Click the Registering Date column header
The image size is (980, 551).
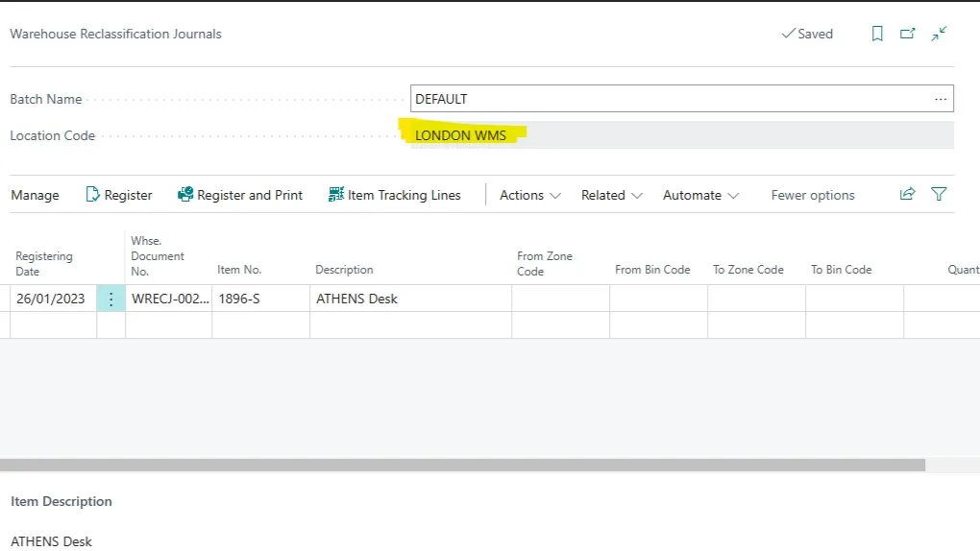44,264
